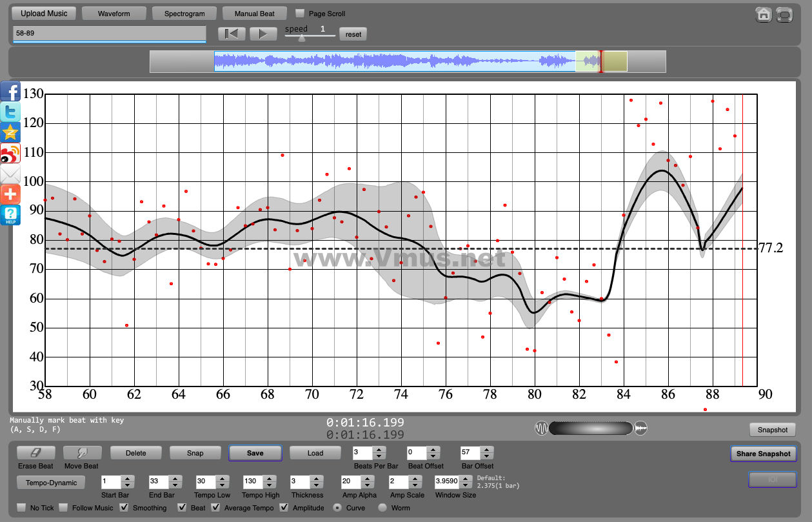
Task: Select the Move Beat tool icon
Action: [81, 453]
